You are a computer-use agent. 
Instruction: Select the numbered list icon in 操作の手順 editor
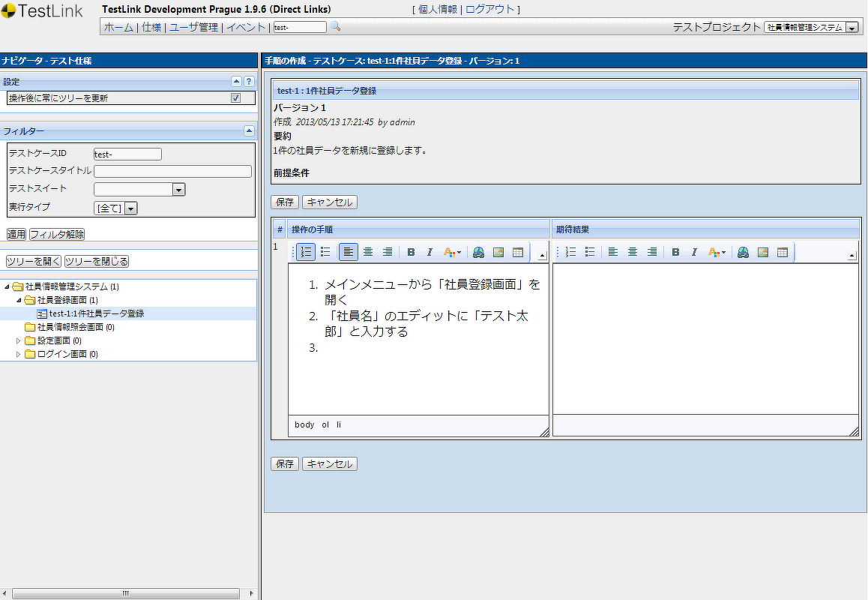tap(305, 252)
